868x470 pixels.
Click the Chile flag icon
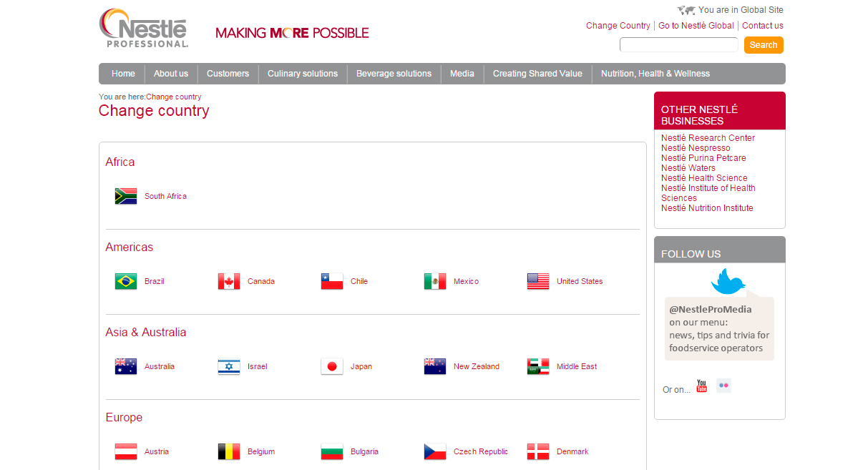click(x=332, y=281)
